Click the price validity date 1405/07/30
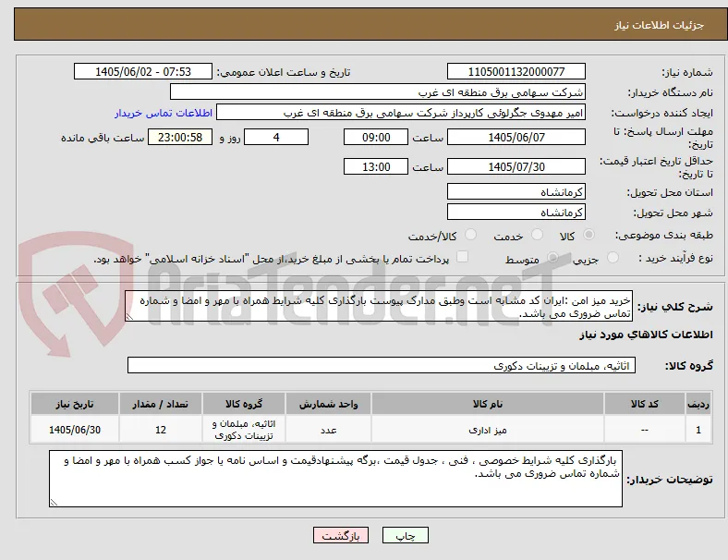Screen dimensions: 728x560 [516, 166]
